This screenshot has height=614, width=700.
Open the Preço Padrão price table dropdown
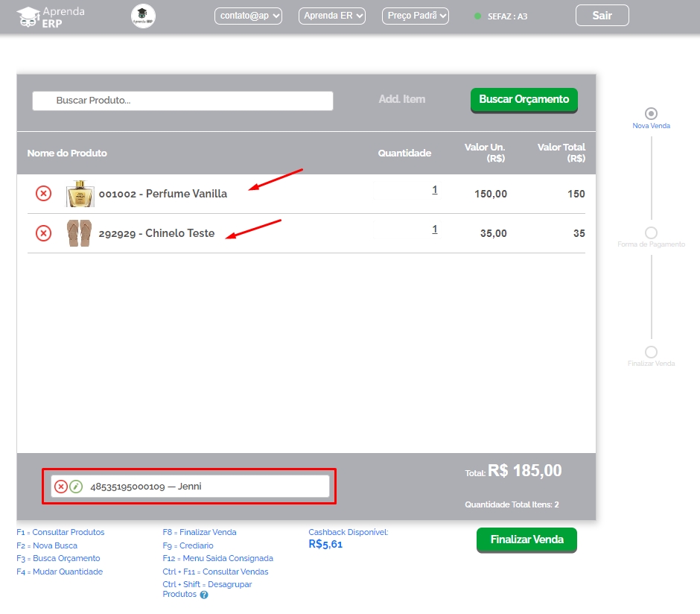point(416,16)
